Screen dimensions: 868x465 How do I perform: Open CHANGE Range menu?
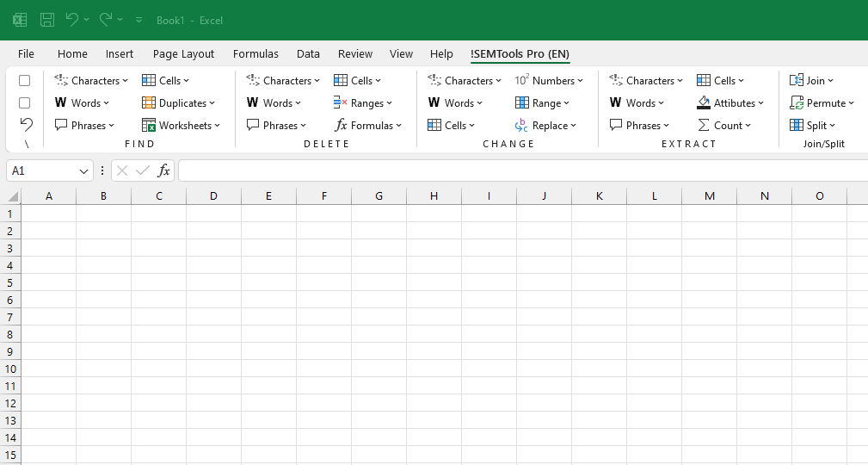[x=542, y=102]
